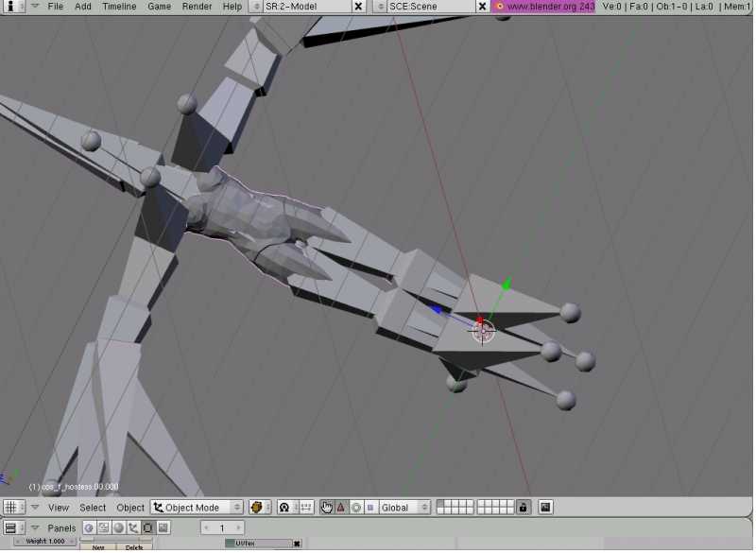Toggle the 3D manipulator hand button
This screenshot has height=553, width=756.
pyautogui.click(x=327, y=508)
